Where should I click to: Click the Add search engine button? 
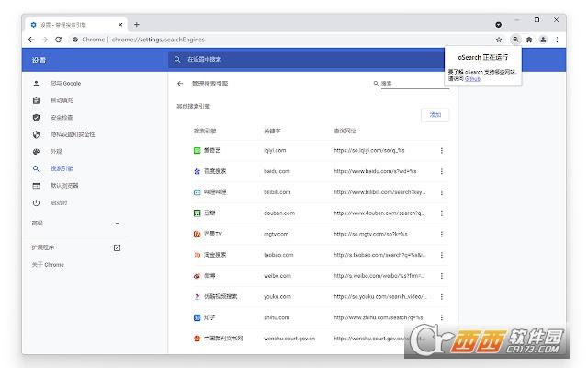click(435, 115)
